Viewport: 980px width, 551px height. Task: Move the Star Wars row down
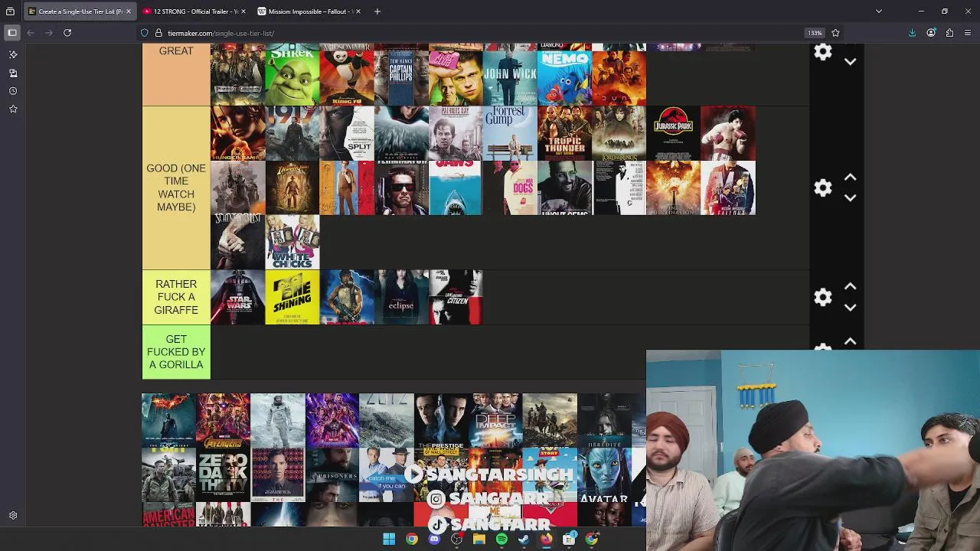click(850, 307)
